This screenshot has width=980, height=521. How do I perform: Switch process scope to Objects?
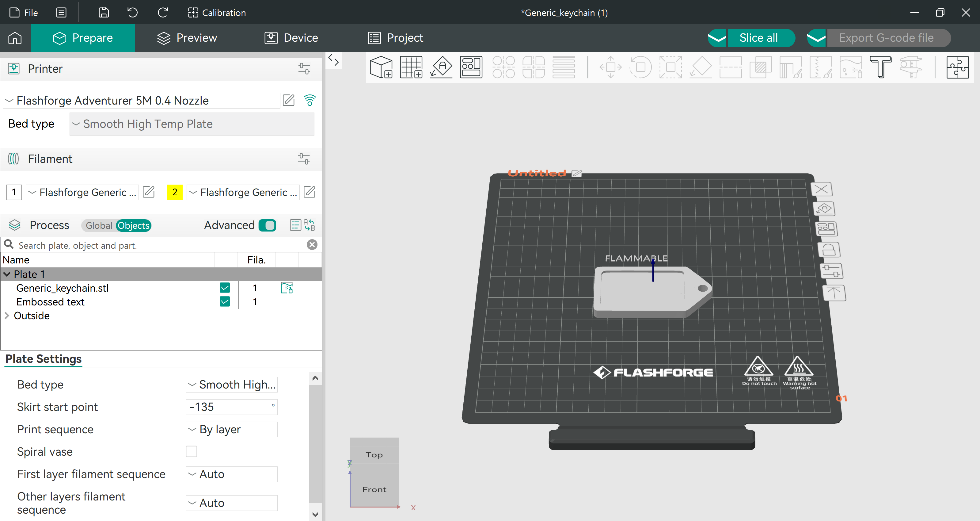(x=134, y=225)
